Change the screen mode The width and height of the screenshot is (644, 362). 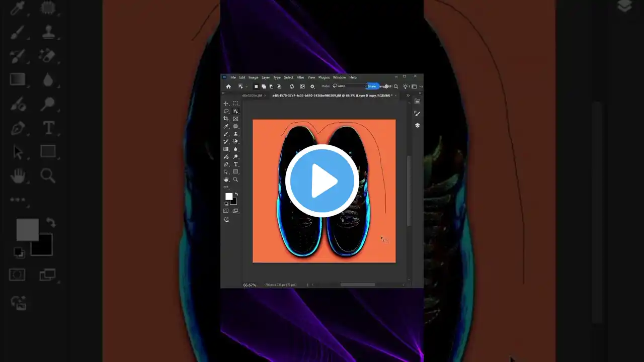click(x=235, y=211)
